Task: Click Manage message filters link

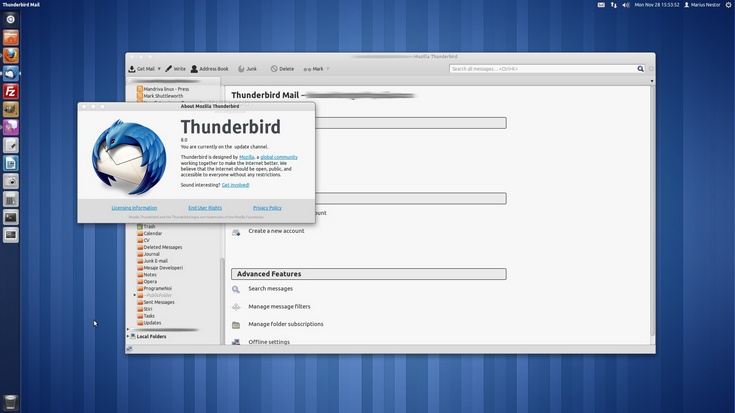Action: pos(279,307)
